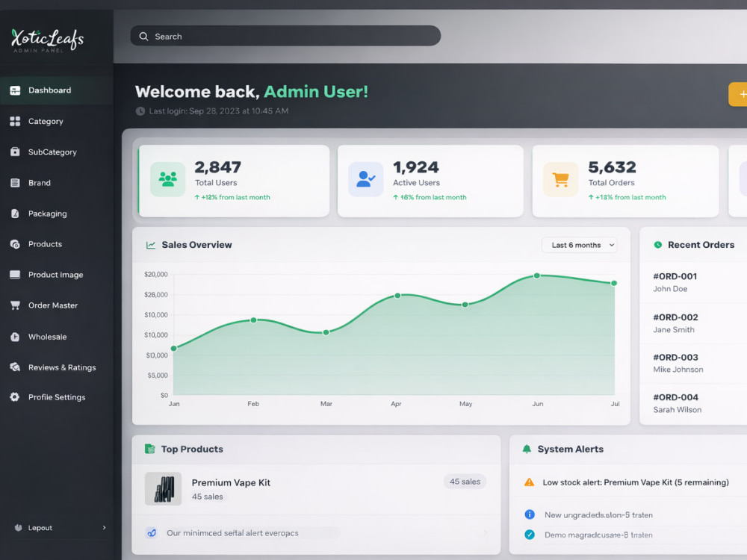Click the low stock warning triangle icon
The height and width of the screenshot is (560, 747).
[x=530, y=482]
